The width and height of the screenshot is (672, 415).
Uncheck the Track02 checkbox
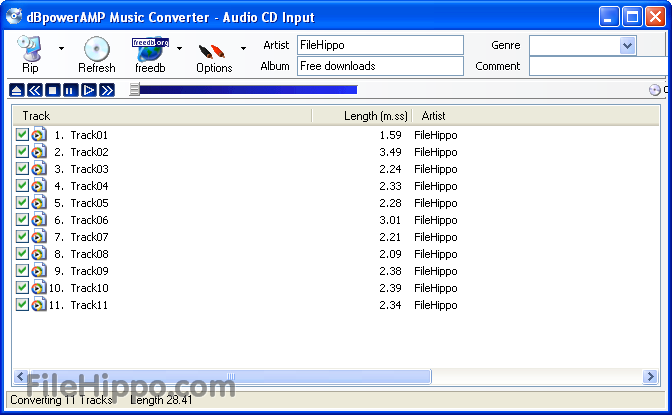(22, 152)
